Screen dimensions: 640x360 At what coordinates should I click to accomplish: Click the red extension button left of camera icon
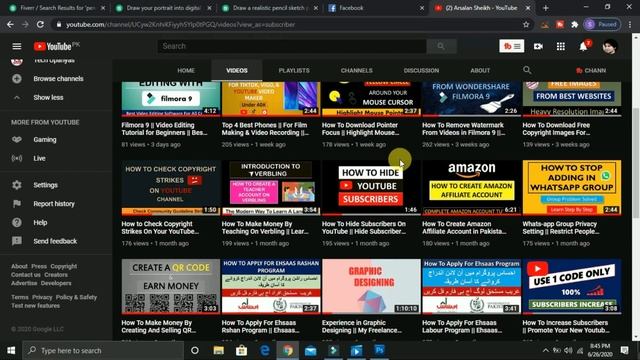coord(511,46)
